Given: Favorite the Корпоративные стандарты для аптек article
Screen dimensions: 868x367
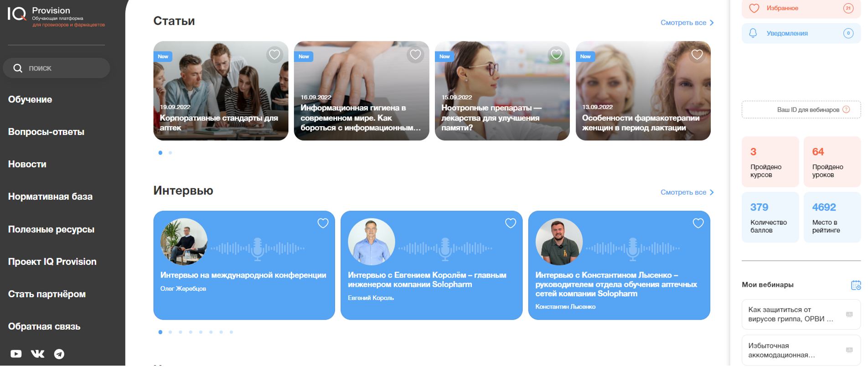Looking at the screenshot, I should pyautogui.click(x=274, y=55).
